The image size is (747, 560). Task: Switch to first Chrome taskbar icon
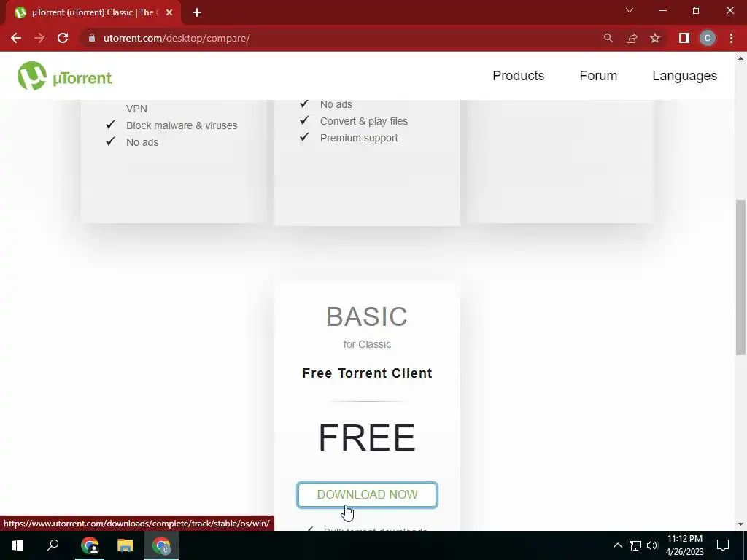coord(90,545)
